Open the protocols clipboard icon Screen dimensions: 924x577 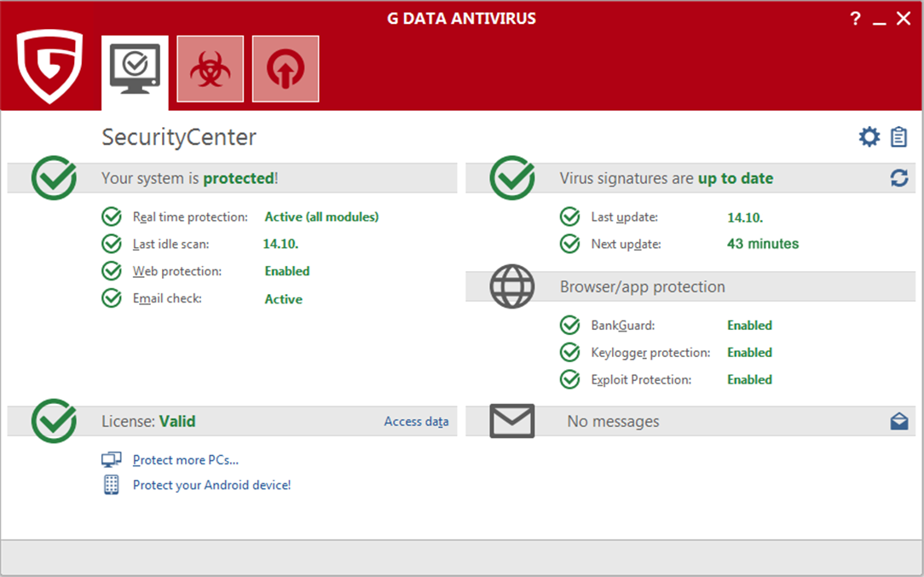(898, 137)
